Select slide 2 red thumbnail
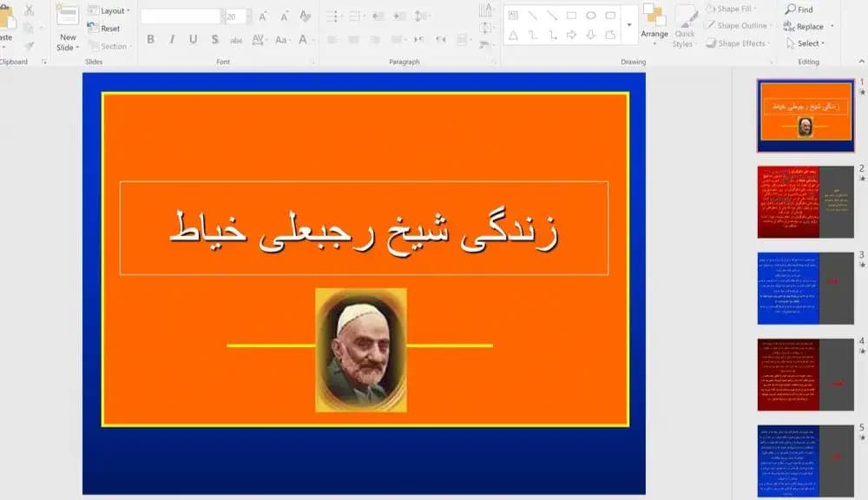Image resolution: width=868 pixels, height=500 pixels. pos(806,202)
